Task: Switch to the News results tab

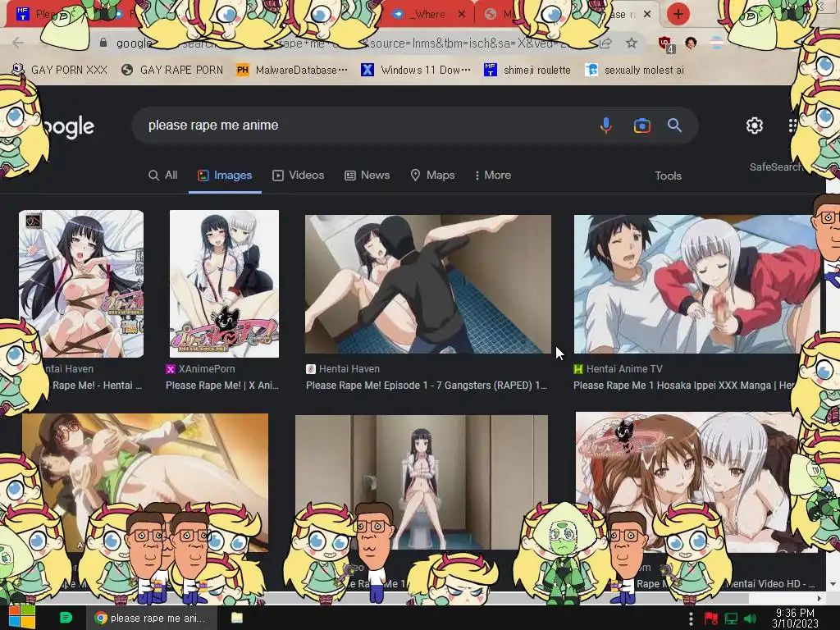Action: [x=367, y=176]
